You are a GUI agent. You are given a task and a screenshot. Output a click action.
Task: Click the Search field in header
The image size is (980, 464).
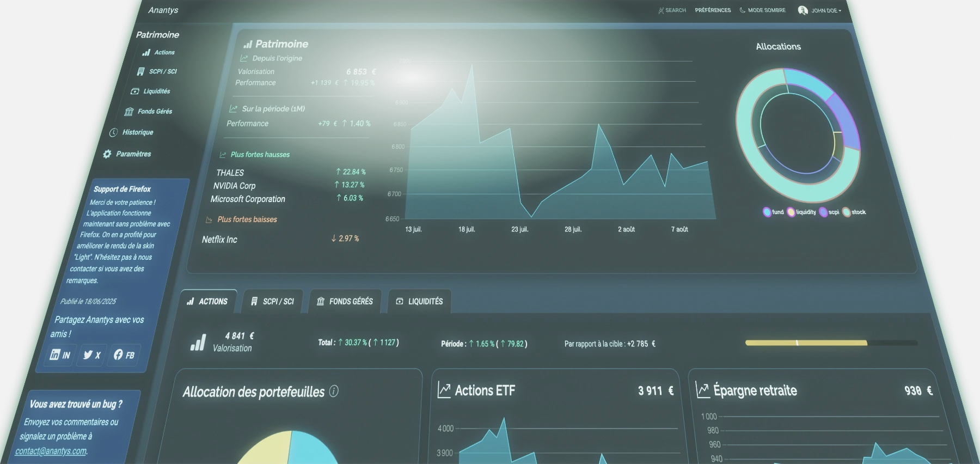pos(672,10)
